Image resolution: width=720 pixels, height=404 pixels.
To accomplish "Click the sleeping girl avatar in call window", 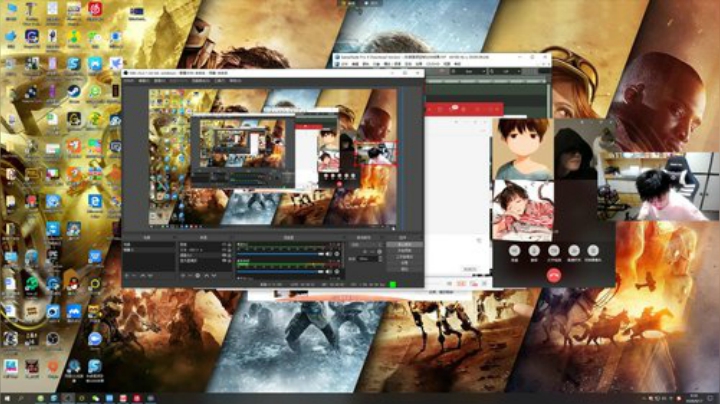I will [523, 210].
